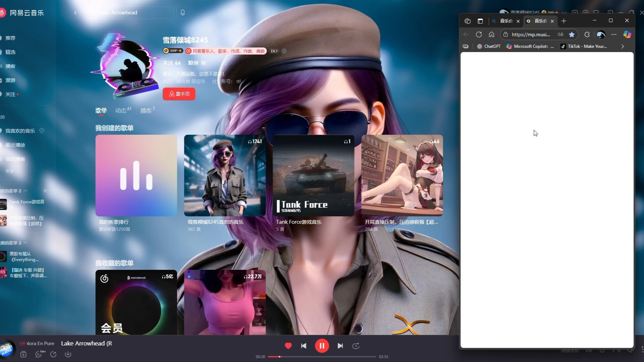Screen dimensions: 644x362
Task: Open the now-playing album cover disc
Action: 7,349
